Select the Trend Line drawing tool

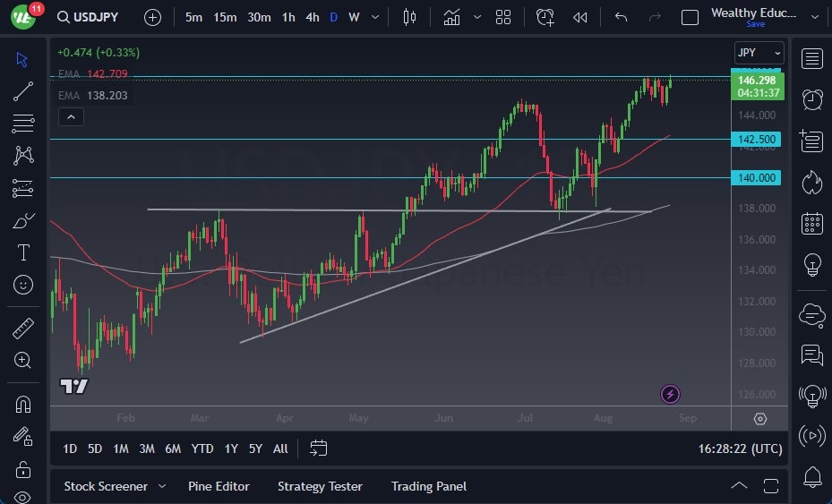coord(23,91)
